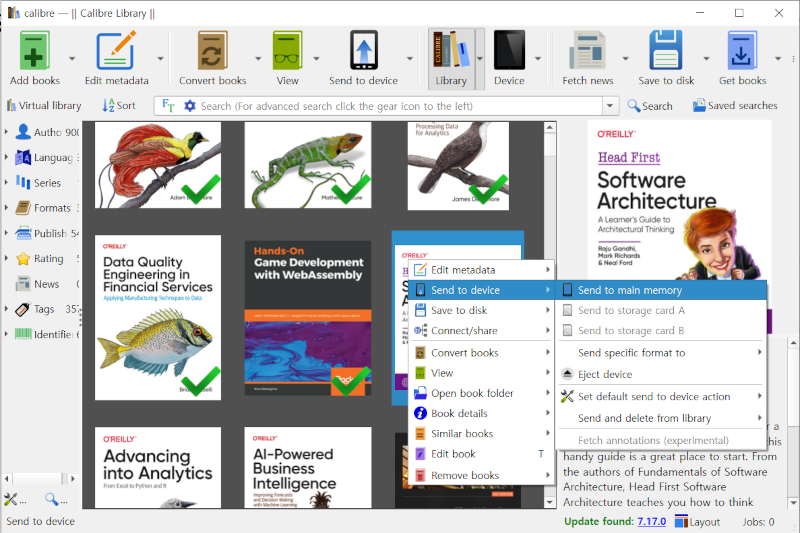Expand the Formats category
This screenshot has height=533, width=800.
(x=6, y=208)
